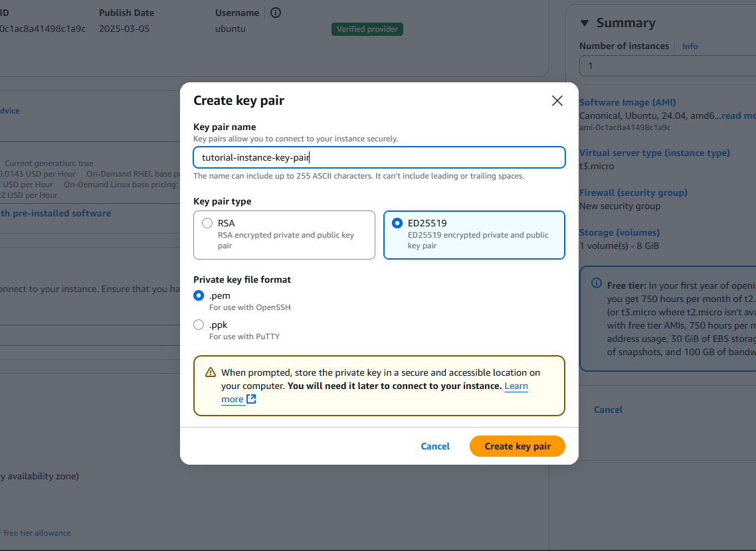Click the info icon beside Username
The height and width of the screenshot is (551, 756).
(x=276, y=13)
